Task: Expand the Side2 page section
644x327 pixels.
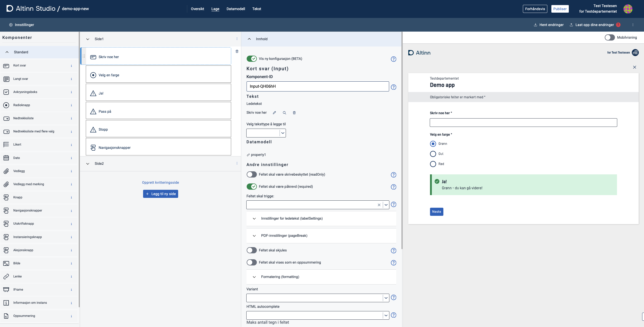Action: 88,164
